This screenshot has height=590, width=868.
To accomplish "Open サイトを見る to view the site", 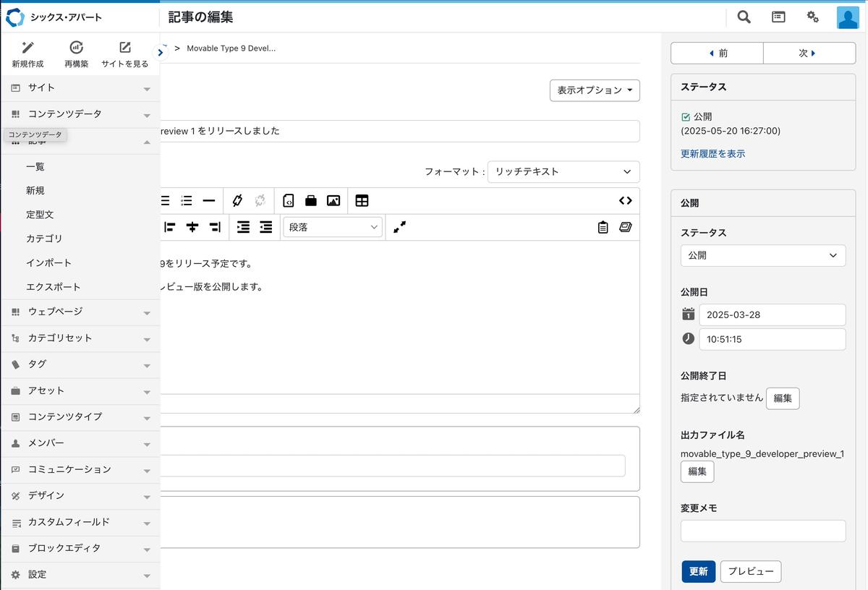I will point(124,48).
